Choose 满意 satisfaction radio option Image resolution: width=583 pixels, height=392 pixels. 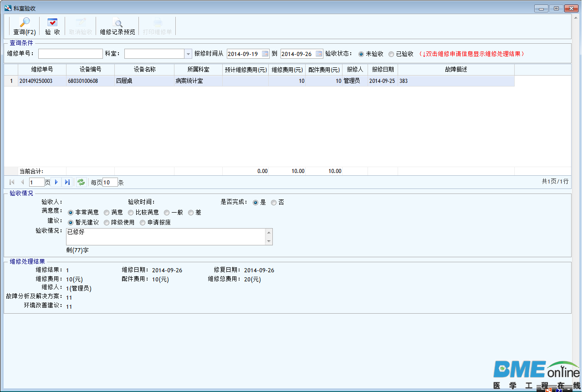point(107,213)
